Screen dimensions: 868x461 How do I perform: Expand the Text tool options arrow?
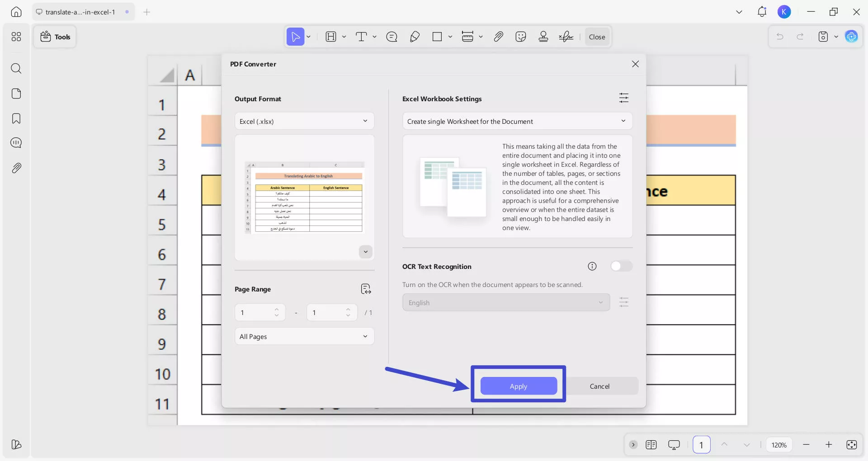pyautogui.click(x=375, y=37)
